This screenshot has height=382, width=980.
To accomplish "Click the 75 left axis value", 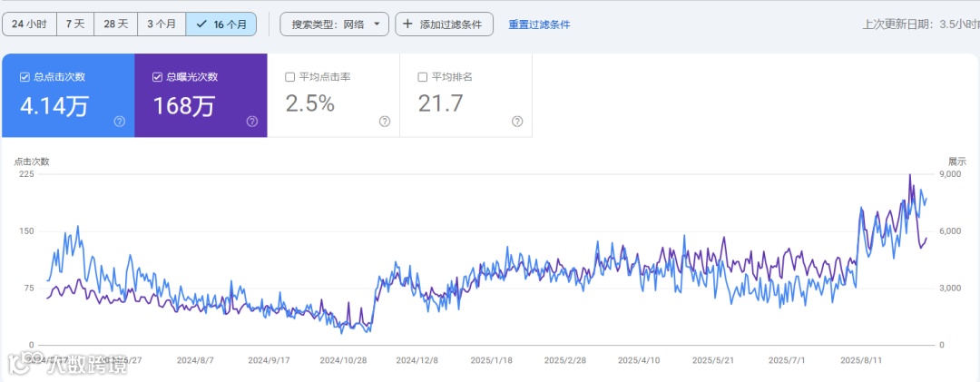I will click(29, 289).
